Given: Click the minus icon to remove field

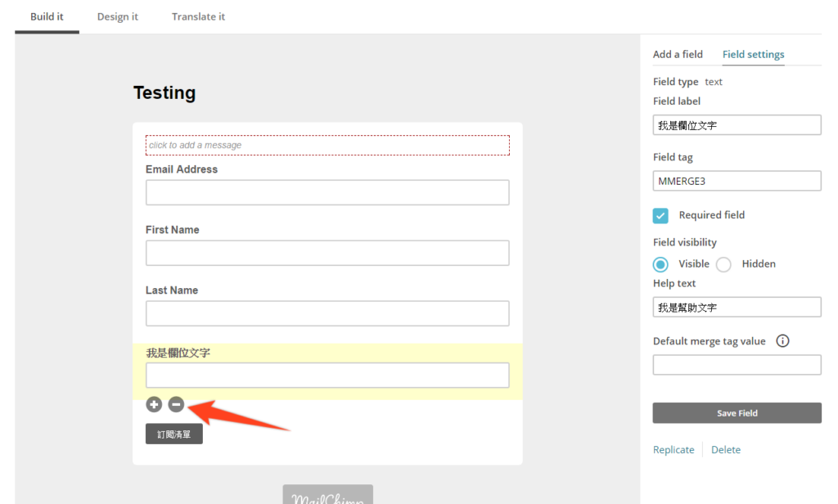Looking at the screenshot, I should (x=177, y=404).
